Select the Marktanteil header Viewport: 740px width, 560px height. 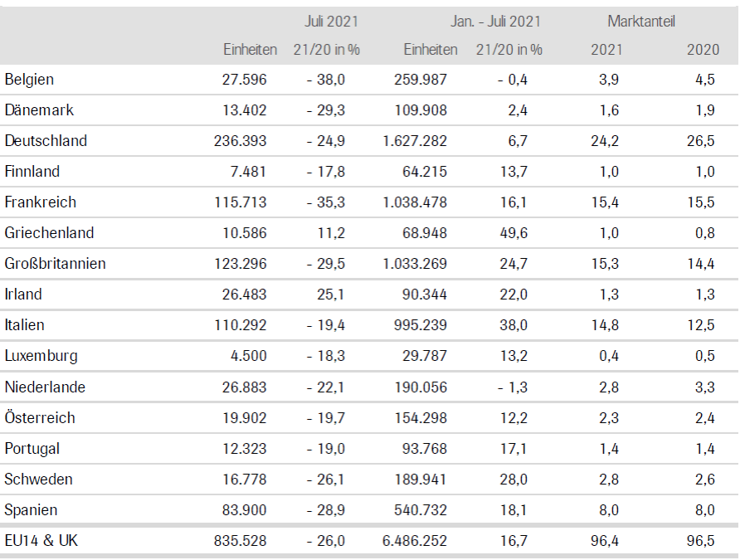pyautogui.click(x=642, y=21)
